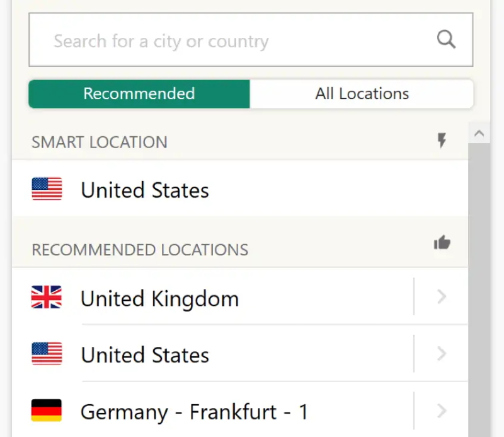Choose Germany - Frankfurt - 1 location
The height and width of the screenshot is (437, 504).
point(213,411)
